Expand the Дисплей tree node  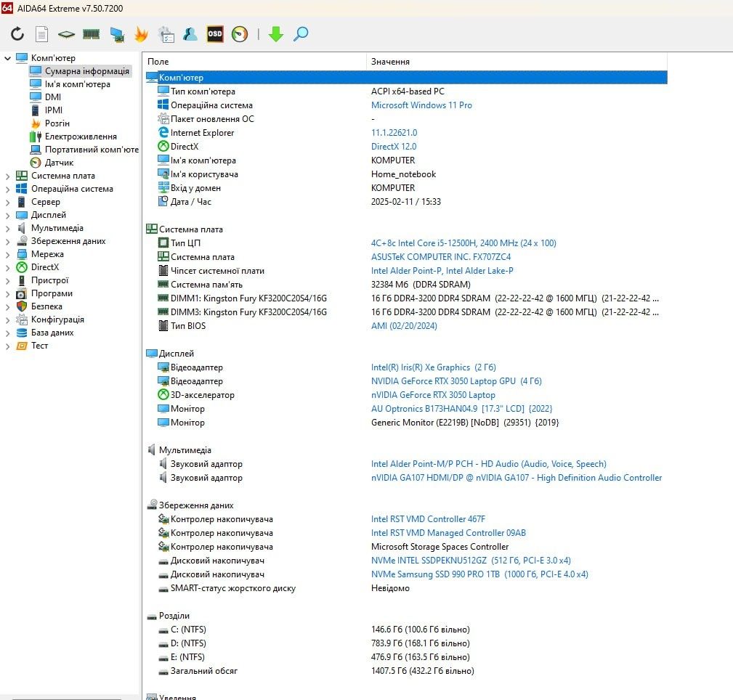click(x=7, y=216)
